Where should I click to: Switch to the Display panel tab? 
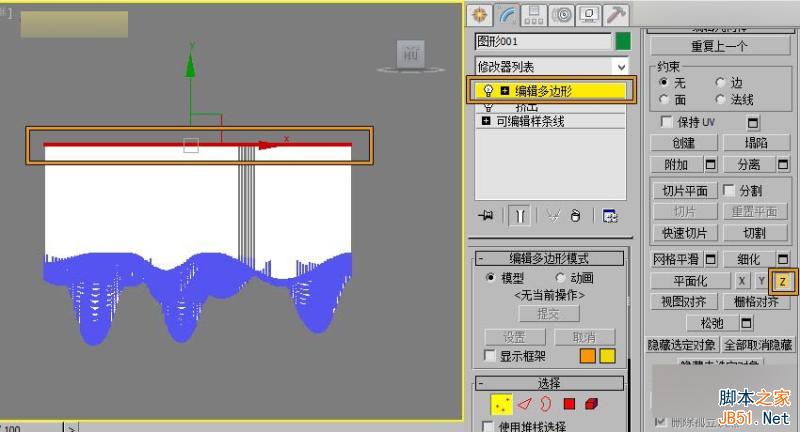pos(588,15)
